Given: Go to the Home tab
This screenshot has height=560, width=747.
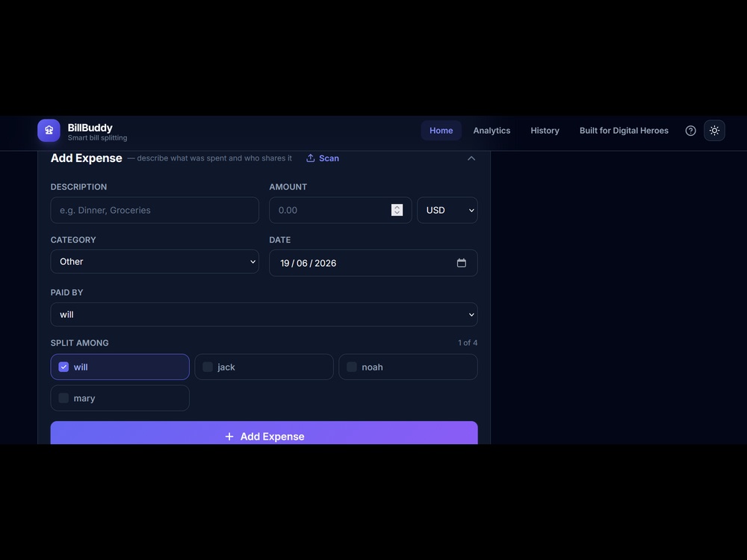Looking at the screenshot, I should 441,131.
